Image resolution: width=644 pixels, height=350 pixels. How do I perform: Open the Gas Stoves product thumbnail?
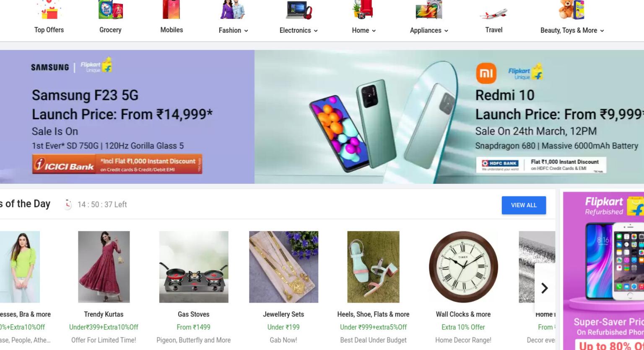click(x=194, y=267)
